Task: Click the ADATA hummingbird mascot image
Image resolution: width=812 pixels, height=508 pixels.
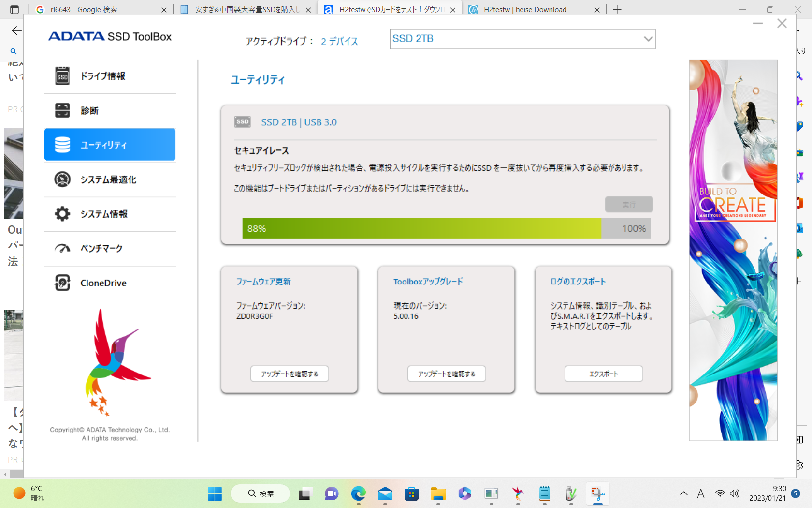Action: point(118,362)
